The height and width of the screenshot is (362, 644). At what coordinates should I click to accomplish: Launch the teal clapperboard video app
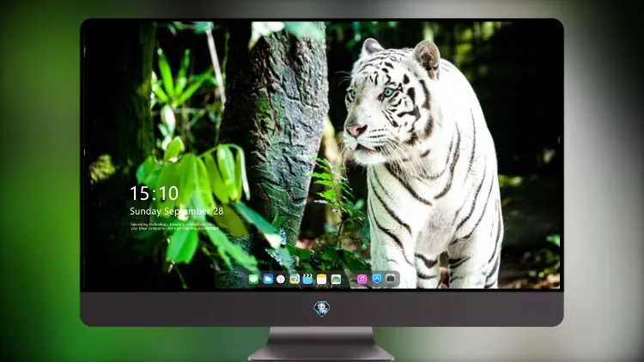tap(307, 280)
